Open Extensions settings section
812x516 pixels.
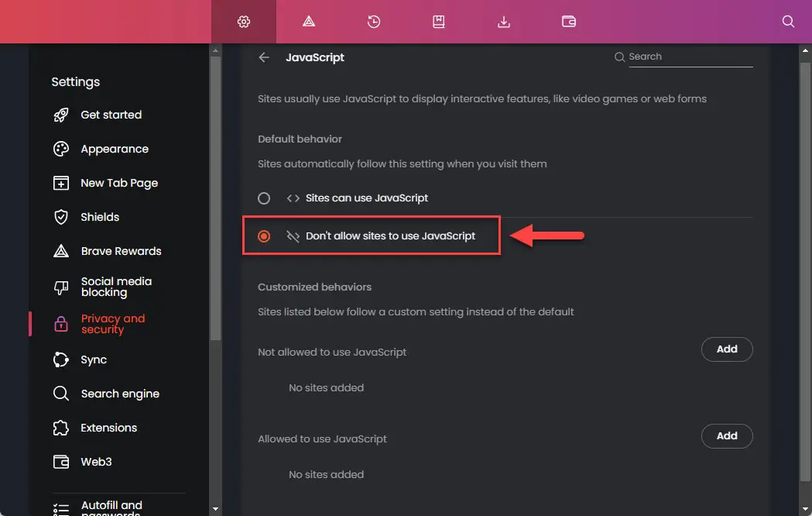pyautogui.click(x=108, y=428)
